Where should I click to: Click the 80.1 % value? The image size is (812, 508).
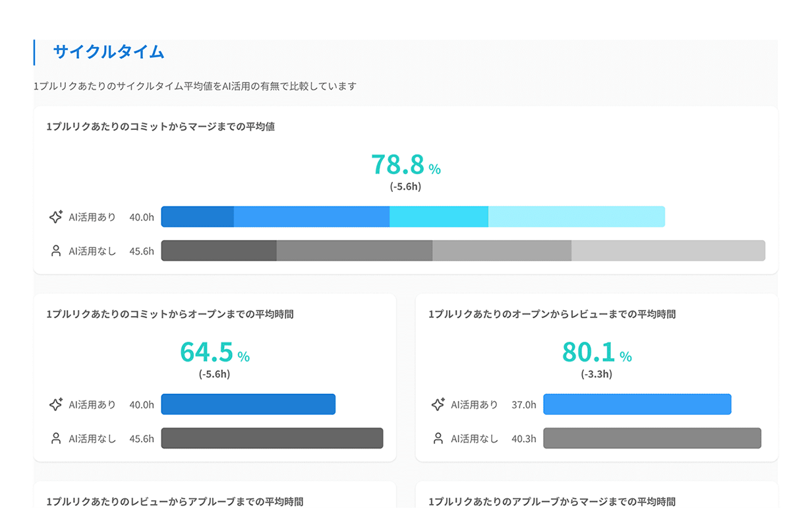click(x=597, y=352)
